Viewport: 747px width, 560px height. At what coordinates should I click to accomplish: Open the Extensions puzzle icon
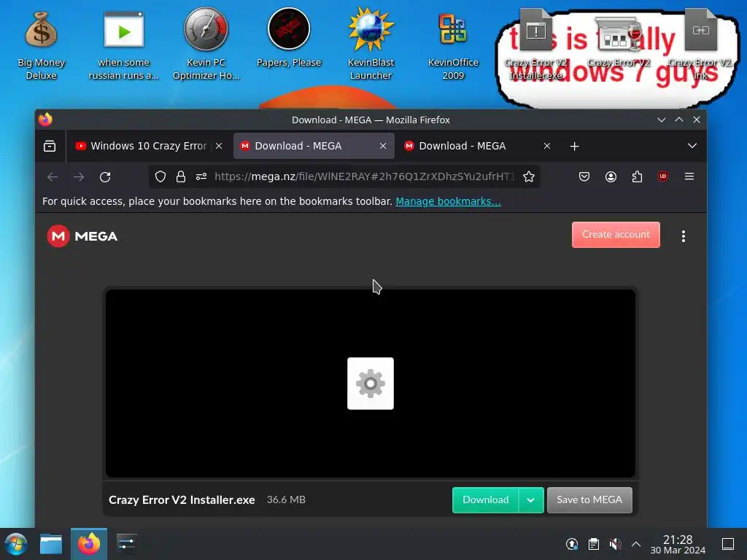[x=637, y=176]
